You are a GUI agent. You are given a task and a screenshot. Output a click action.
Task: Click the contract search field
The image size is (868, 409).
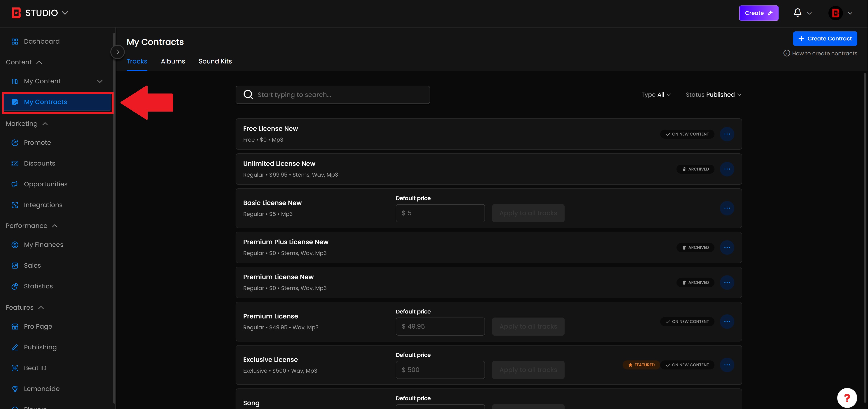[x=340, y=95]
